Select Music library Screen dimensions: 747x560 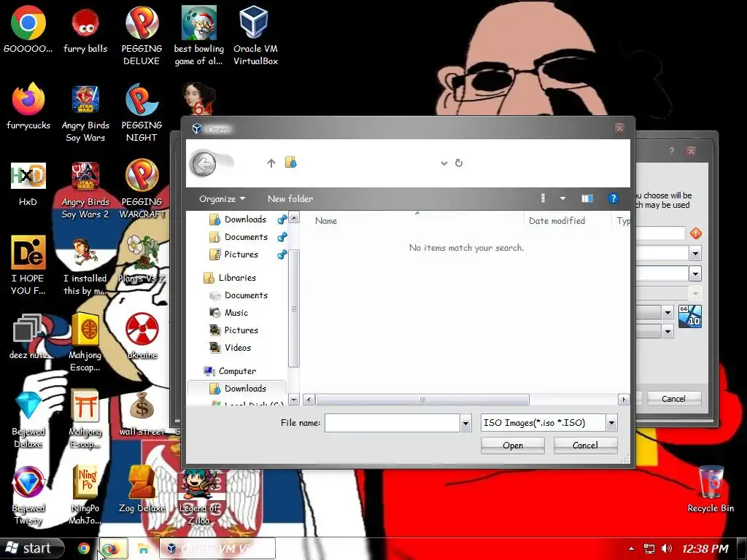[236, 313]
